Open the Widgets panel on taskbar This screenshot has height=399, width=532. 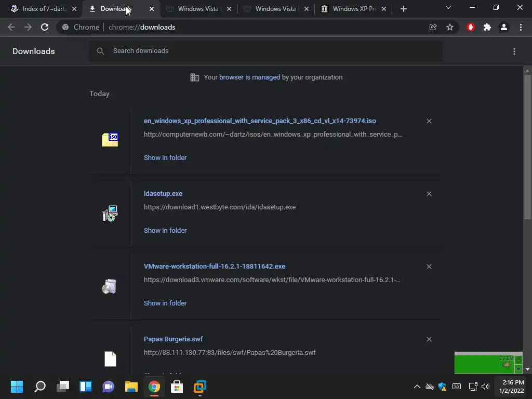tap(86, 387)
